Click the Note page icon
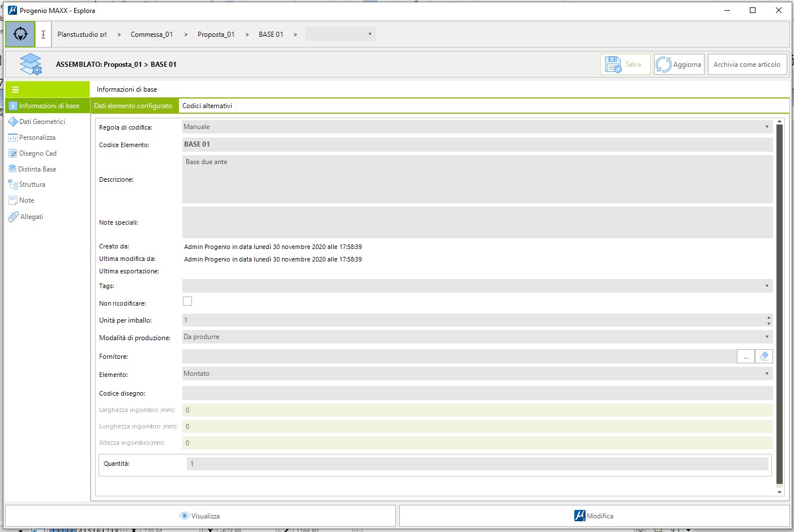The image size is (794, 532). pos(13,200)
